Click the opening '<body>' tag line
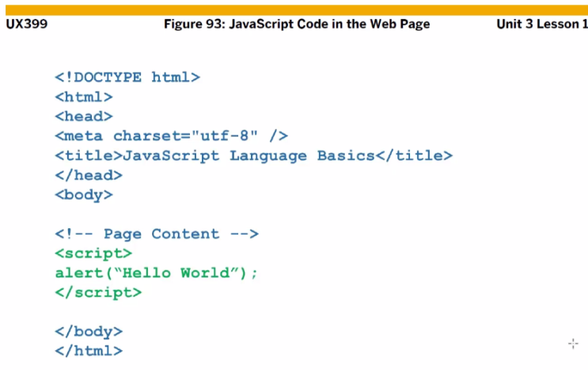The width and height of the screenshot is (588, 370). click(84, 195)
